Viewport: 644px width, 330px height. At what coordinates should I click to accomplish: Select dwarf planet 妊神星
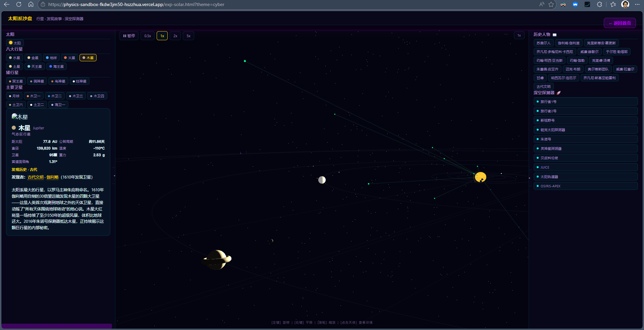click(80, 81)
